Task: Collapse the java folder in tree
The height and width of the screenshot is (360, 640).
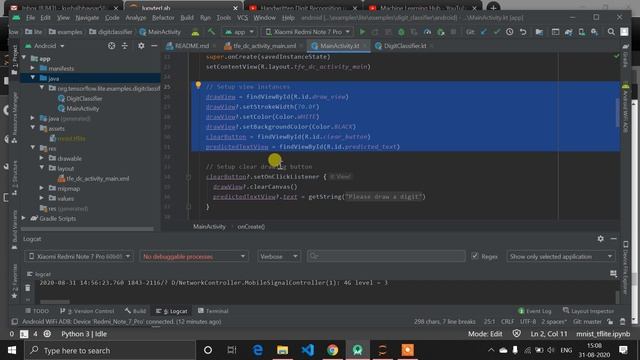Action: pyautogui.click(x=33, y=78)
